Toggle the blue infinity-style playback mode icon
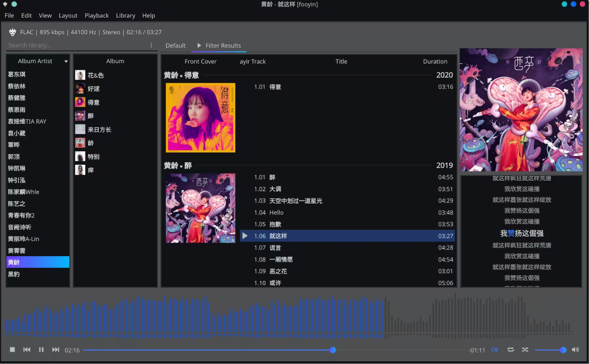Viewport: 589px width, 364px height. (x=495, y=350)
